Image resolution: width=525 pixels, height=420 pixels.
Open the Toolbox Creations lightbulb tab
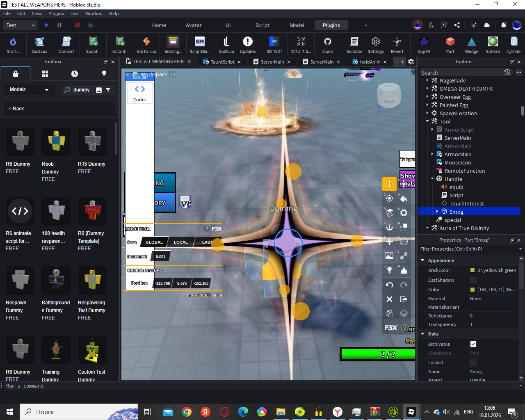(104, 74)
